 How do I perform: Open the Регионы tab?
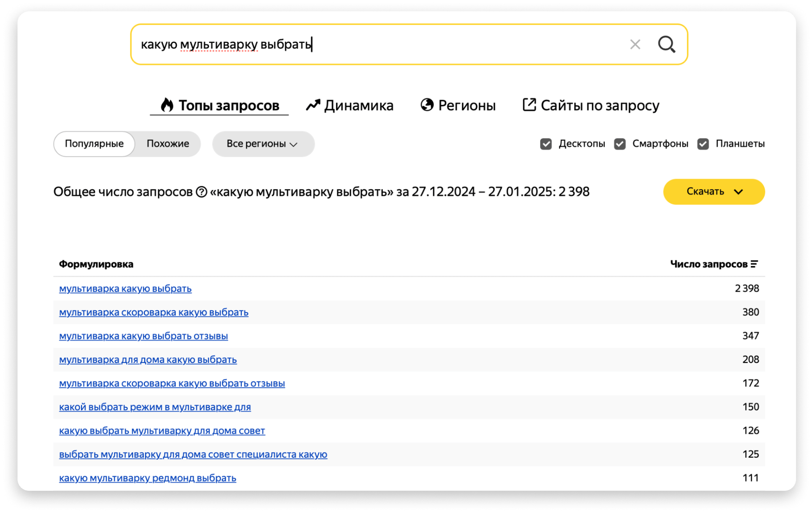[467, 105]
